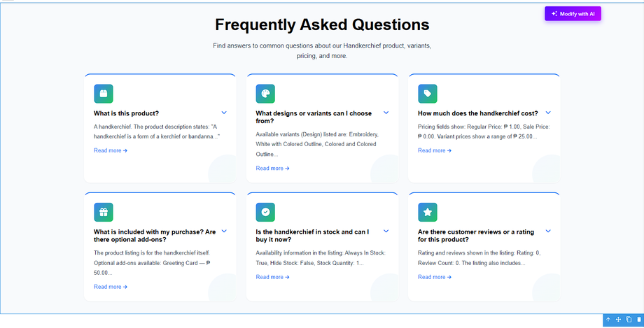Image resolution: width=644 pixels, height=328 pixels.
Task: Expand the 'What designs or variants' chevron
Action: (386, 113)
